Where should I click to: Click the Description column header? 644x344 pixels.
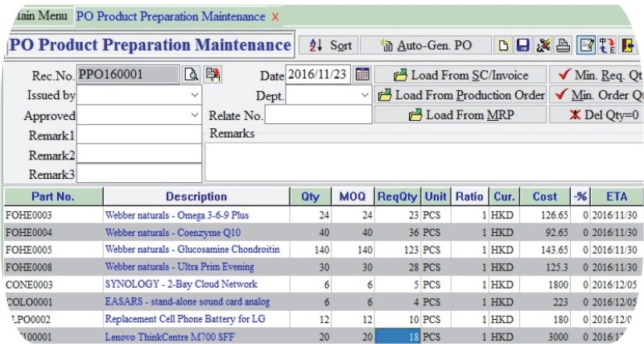pyautogui.click(x=196, y=197)
